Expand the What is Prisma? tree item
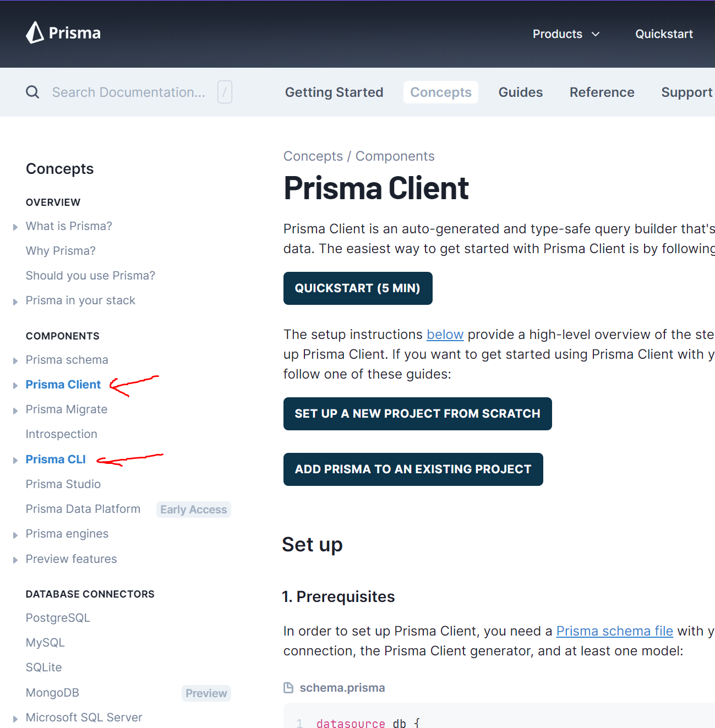This screenshot has height=728, width=715. 15,226
